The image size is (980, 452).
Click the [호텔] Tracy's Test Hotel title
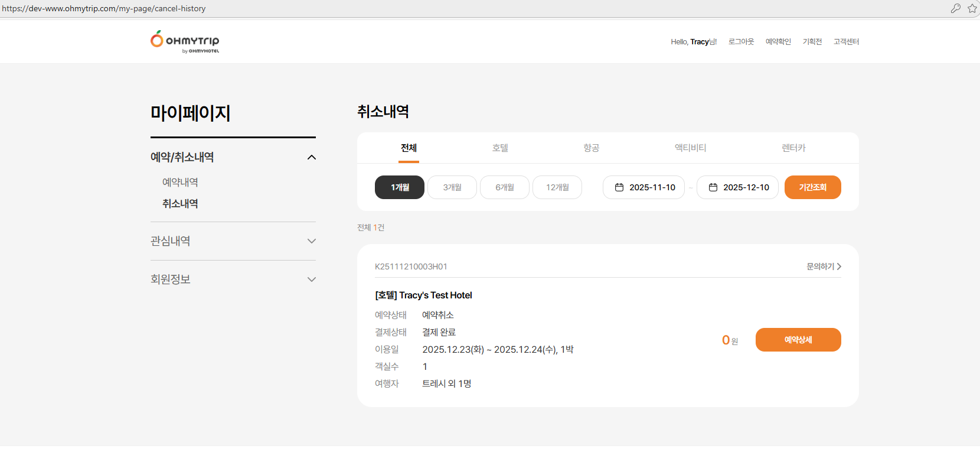click(x=423, y=295)
